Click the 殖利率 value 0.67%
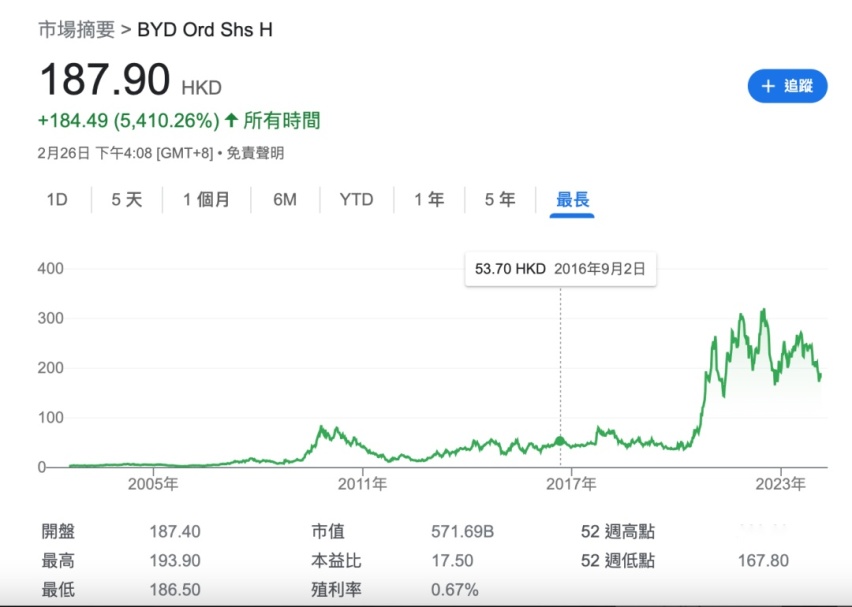 point(455,590)
